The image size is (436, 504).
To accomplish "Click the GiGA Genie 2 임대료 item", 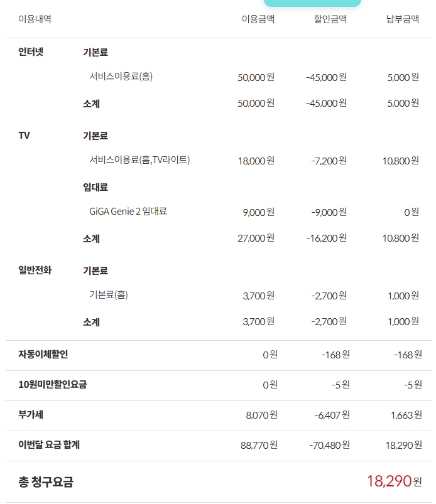I will click(x=128, y=212).
